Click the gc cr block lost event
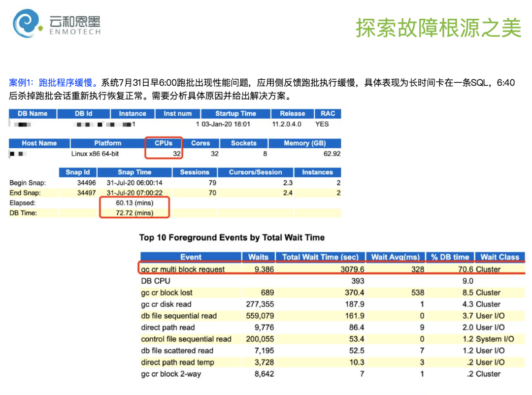The width and height of the screenshot is (532, 395). click(x=166, y=293)
